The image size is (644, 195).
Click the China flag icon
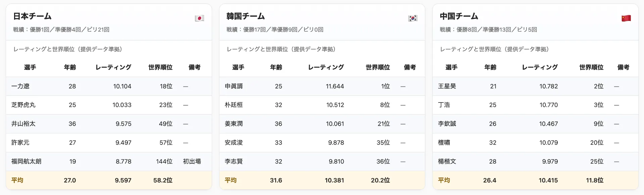[x=626, y=18]
